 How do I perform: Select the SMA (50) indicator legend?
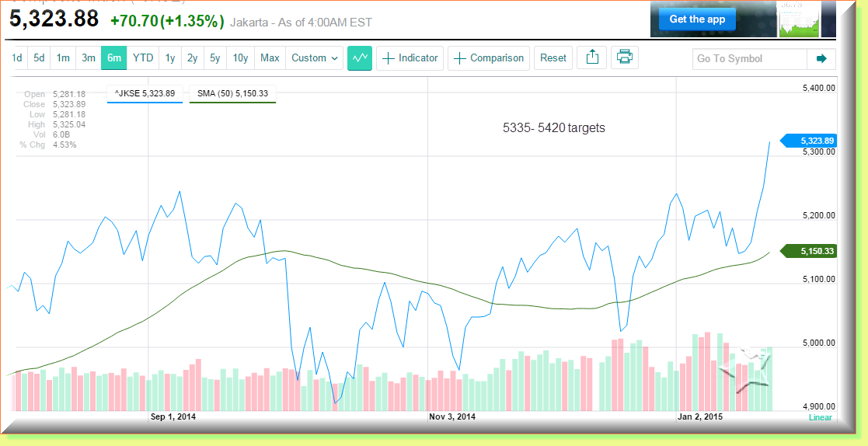[232, 93]
